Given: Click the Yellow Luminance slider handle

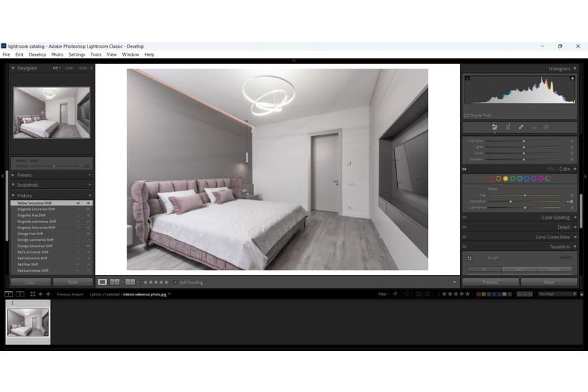Looking at the screenshot, I should tap(525, 208).
